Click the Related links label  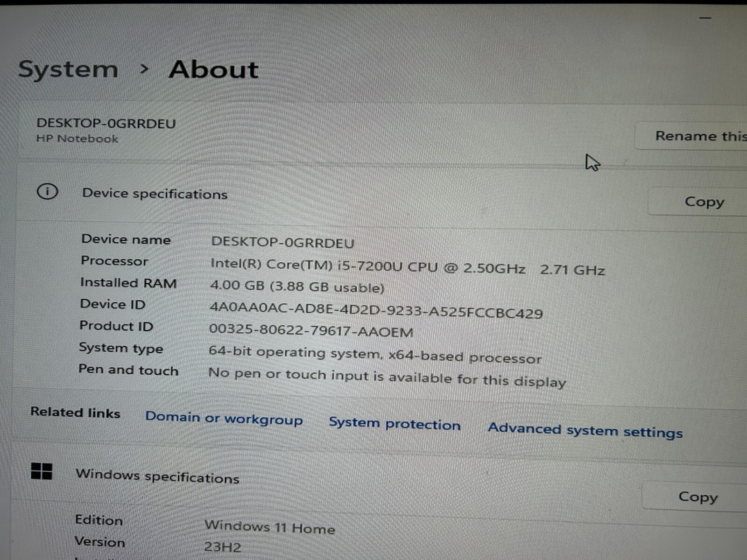point(75,413)
